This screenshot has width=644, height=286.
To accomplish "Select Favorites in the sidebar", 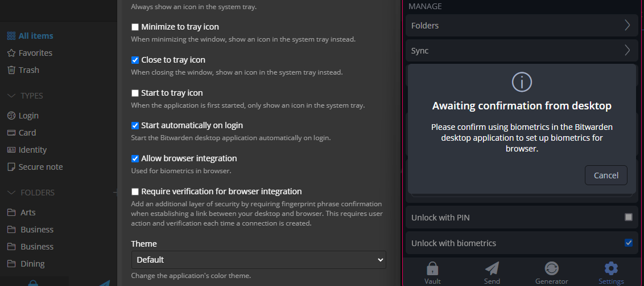I will coord(35,53).
